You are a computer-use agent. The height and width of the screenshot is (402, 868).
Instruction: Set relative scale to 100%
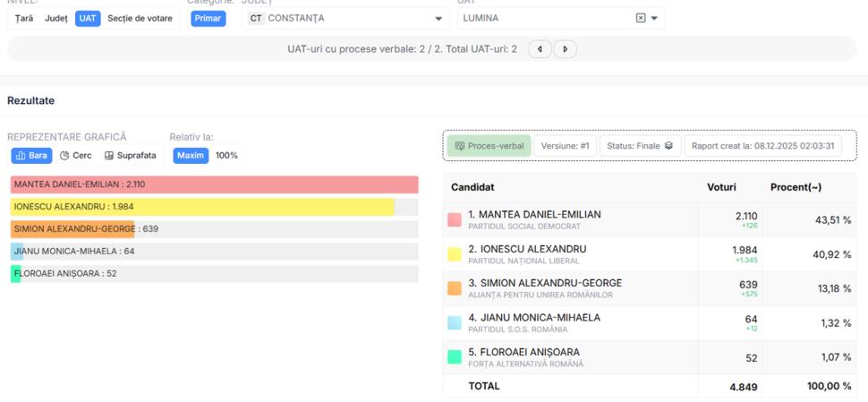point(226,155)
